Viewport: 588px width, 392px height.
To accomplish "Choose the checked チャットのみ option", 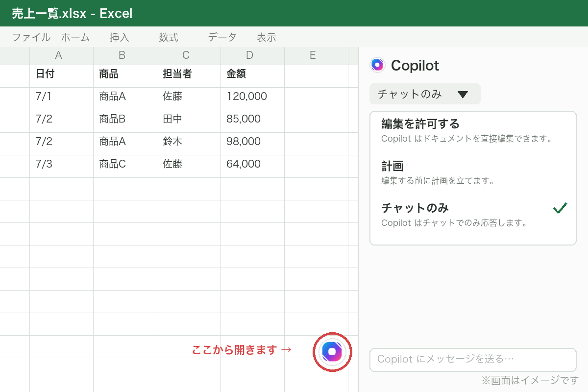I will click(473, 215).
